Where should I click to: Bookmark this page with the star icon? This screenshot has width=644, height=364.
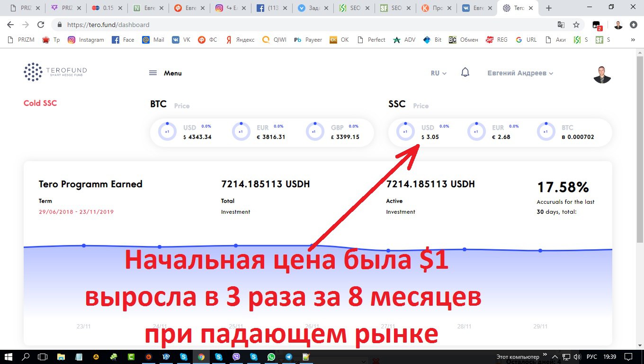pyautogui.click(x=576, y=25)
